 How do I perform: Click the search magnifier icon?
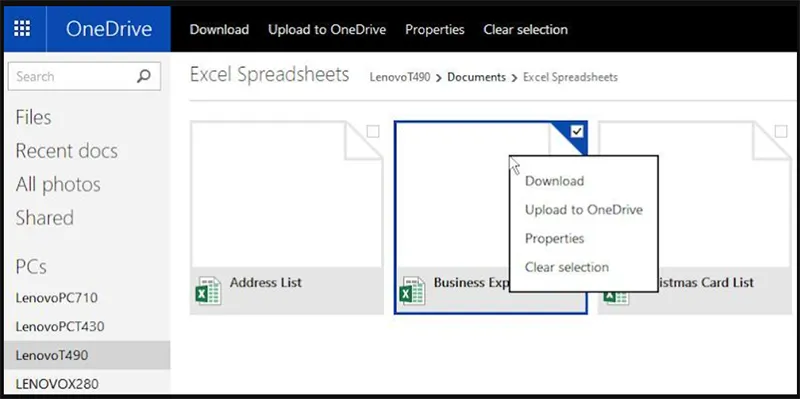coord(144,77)
